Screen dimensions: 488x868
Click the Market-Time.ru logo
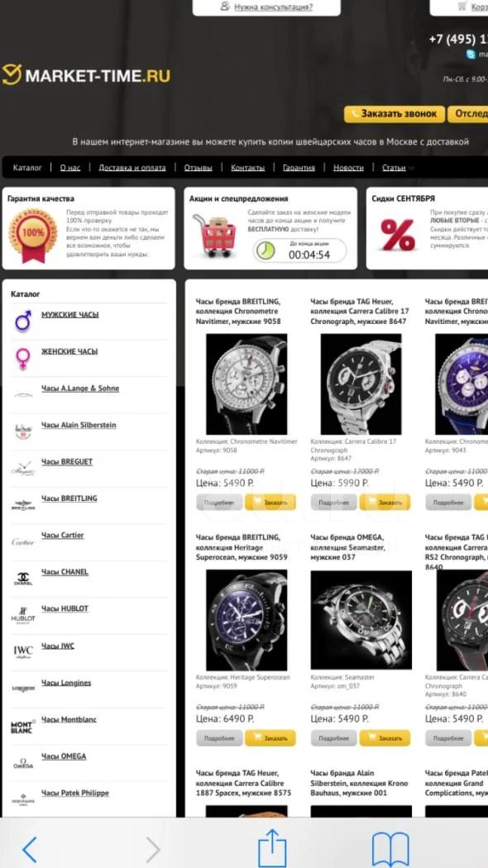pos(86,74)
